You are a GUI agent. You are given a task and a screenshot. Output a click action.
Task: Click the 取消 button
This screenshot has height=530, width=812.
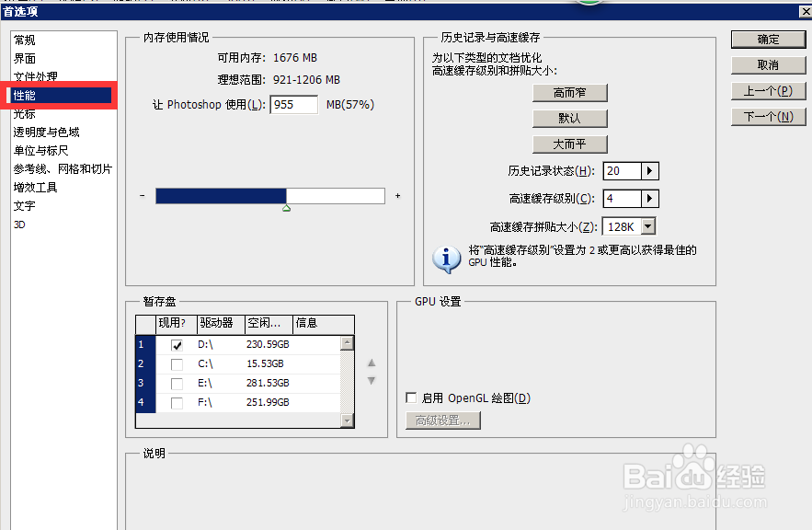point(769,64)
